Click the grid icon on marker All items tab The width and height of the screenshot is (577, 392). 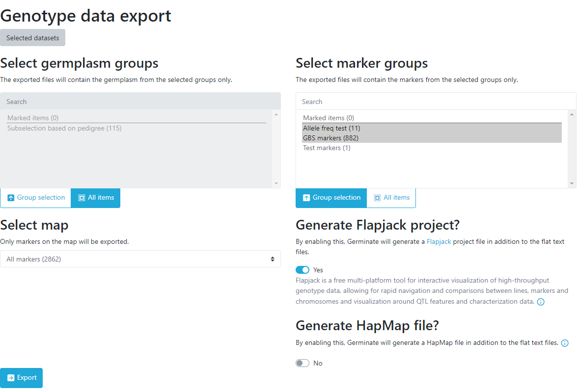(379, 197)
